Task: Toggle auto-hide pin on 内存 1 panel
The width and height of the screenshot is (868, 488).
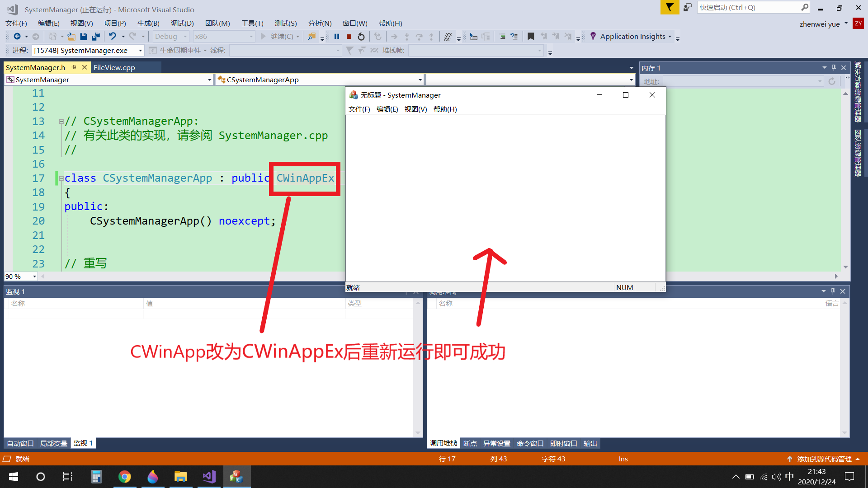Action: coord(834,68)
